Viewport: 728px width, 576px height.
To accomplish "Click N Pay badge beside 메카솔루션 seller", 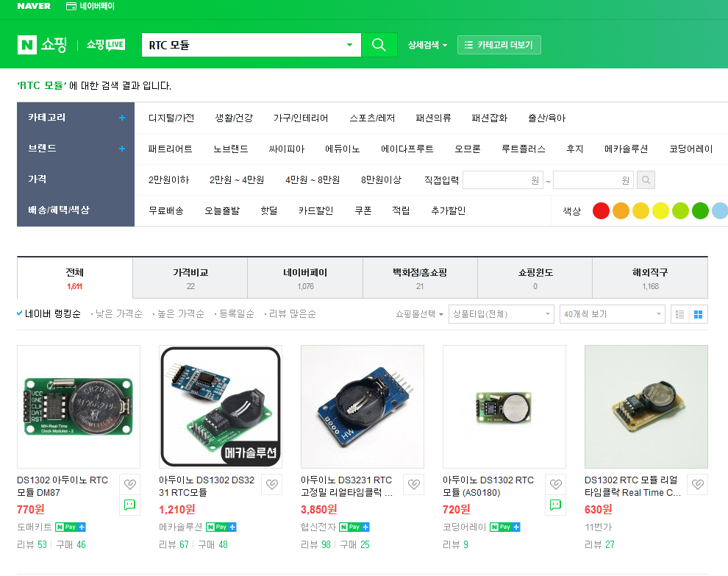I will pyautogui.click(x=221, y=527).
